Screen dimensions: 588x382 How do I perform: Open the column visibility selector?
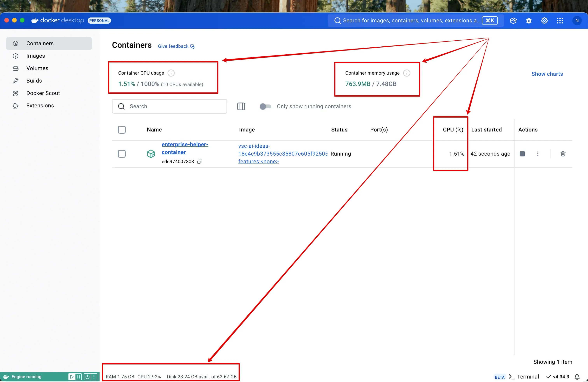[241, 106]
